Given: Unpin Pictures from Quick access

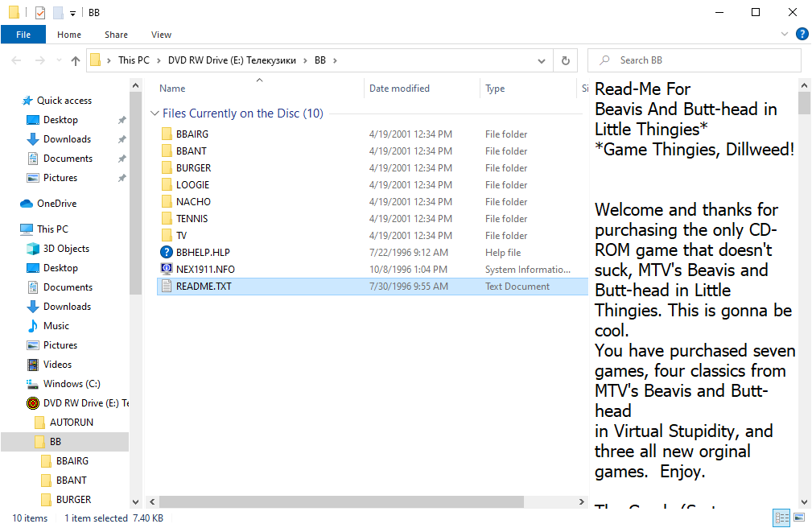Looking at the screenshot, I should point(122,178).
